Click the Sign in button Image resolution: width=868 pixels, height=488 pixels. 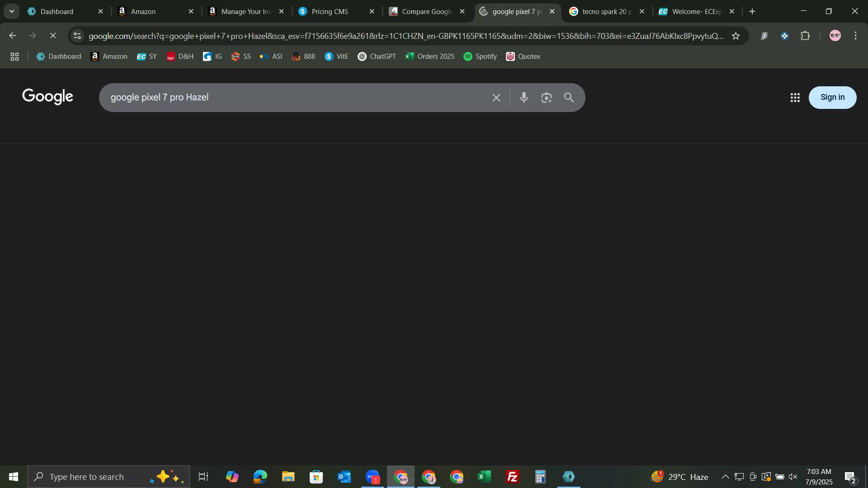point(832,97)
